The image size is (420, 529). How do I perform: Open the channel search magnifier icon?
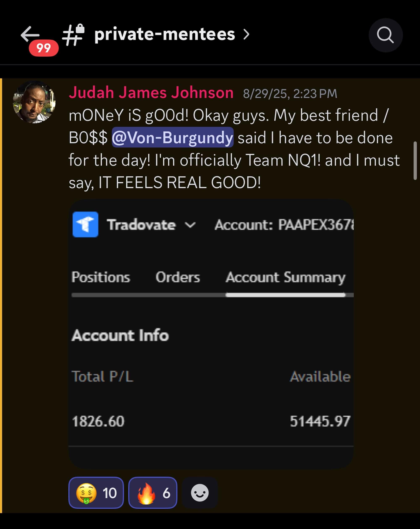(385, 35)
